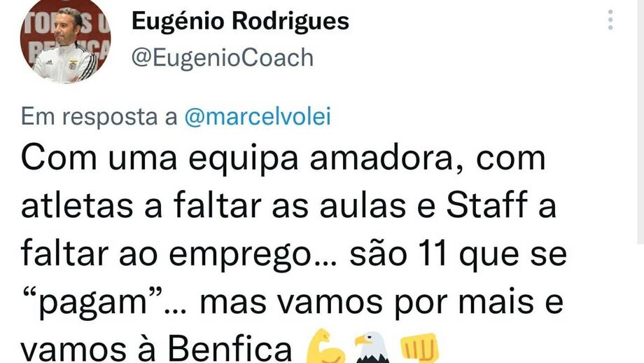Open the @marcelvolei mention link
Screen dimensions: 644x363
click(x=258, y=116)
